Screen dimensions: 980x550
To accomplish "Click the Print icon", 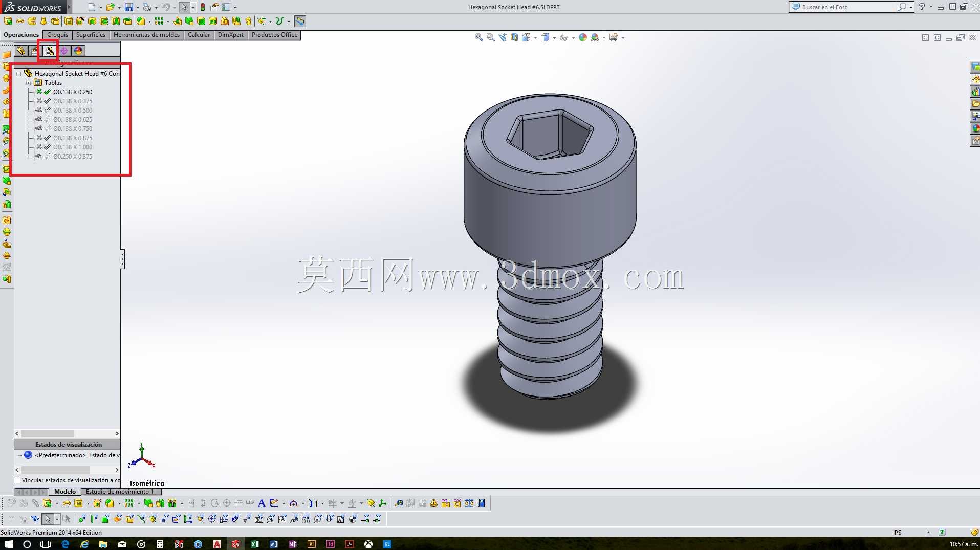I will (x=147, y=7).
